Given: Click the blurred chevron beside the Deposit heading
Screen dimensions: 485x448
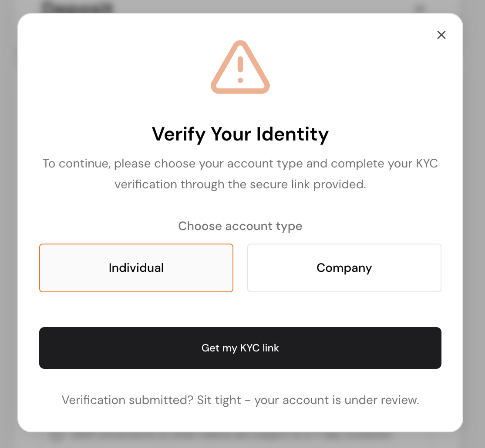Looking at the screenshot, I should [419, 8].
